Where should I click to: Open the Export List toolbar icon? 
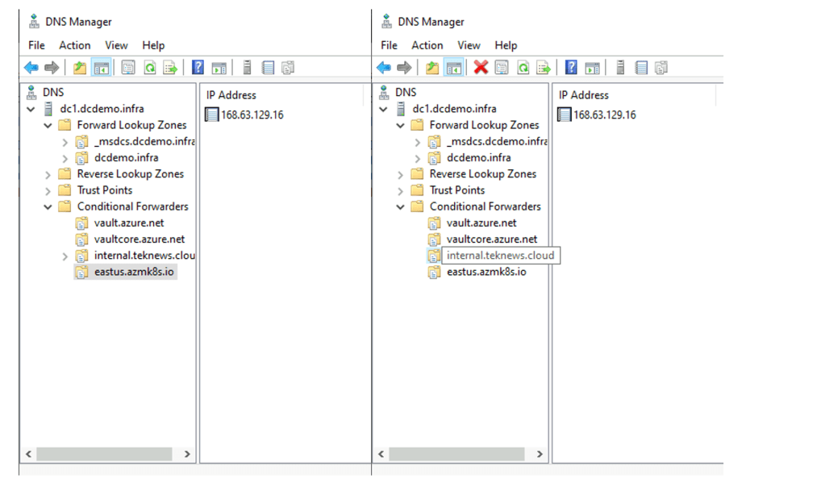(170, 67)
